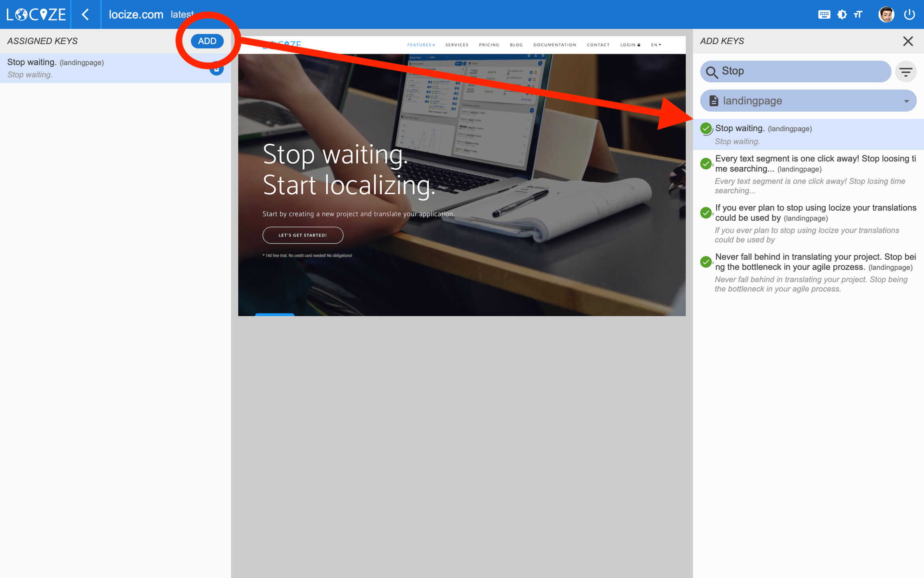Image resolution: width=924 pixels, height=578 pixels.
Task: Open Features dropdown in preview navigation
Action: coord(421,45)
